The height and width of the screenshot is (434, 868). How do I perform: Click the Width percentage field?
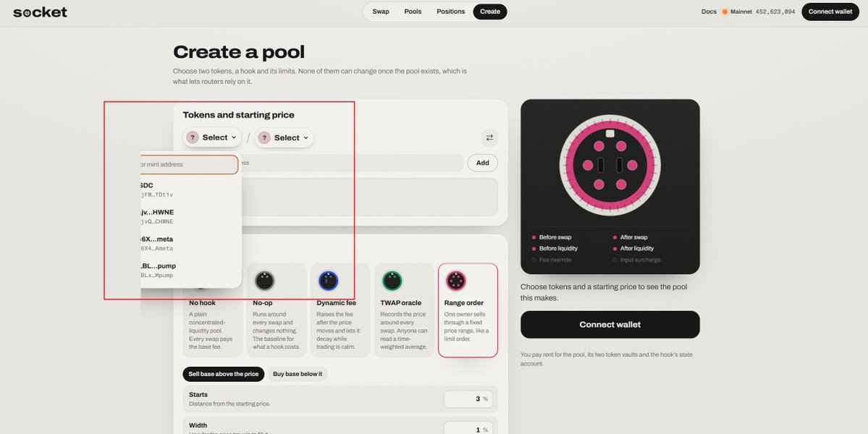[468, 430]
